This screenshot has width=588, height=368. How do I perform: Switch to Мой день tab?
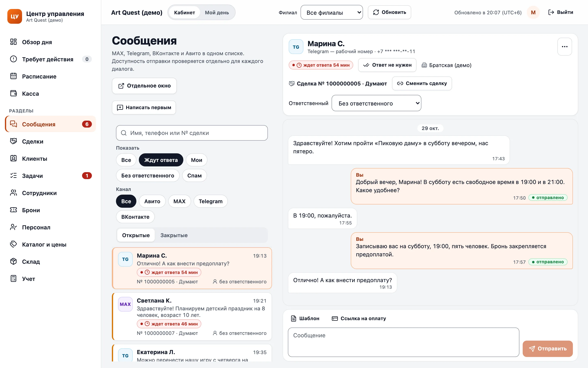click(x=217, y=12)
